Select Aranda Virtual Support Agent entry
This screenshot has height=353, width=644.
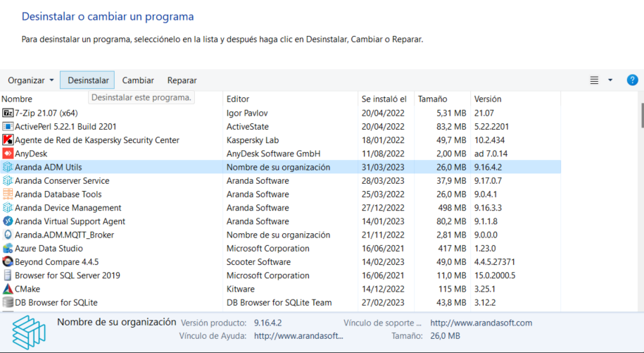coord(70,221)
